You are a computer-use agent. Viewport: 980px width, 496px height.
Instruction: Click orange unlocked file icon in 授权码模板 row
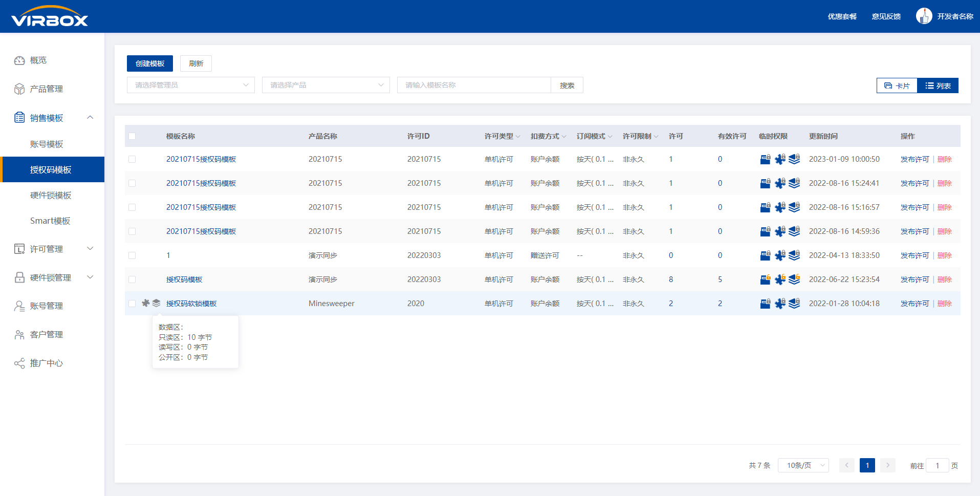click(766, 279)
